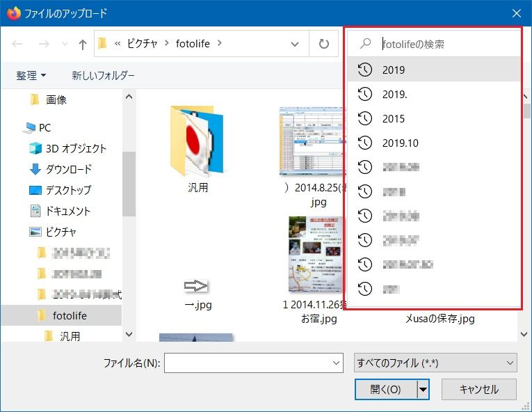Open すべてのファイル (*.*) file type dropdown
This screenshot has height=412, width=532.
[435, 363]
